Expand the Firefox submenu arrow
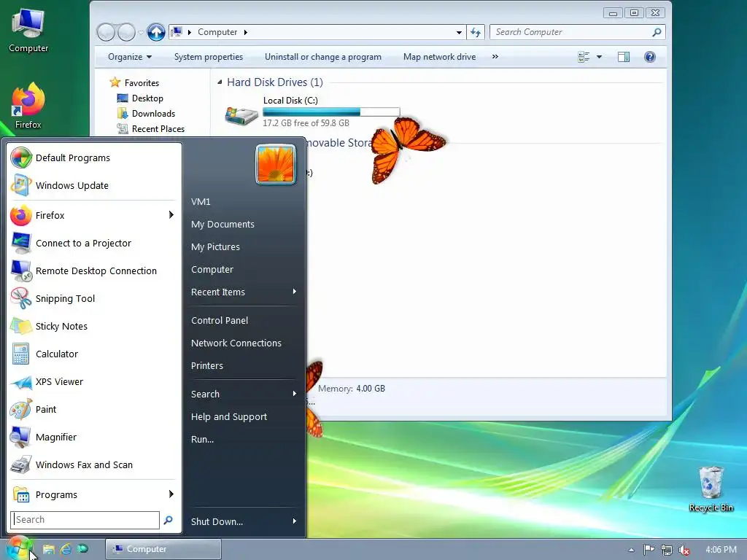 tap(171, 215)
